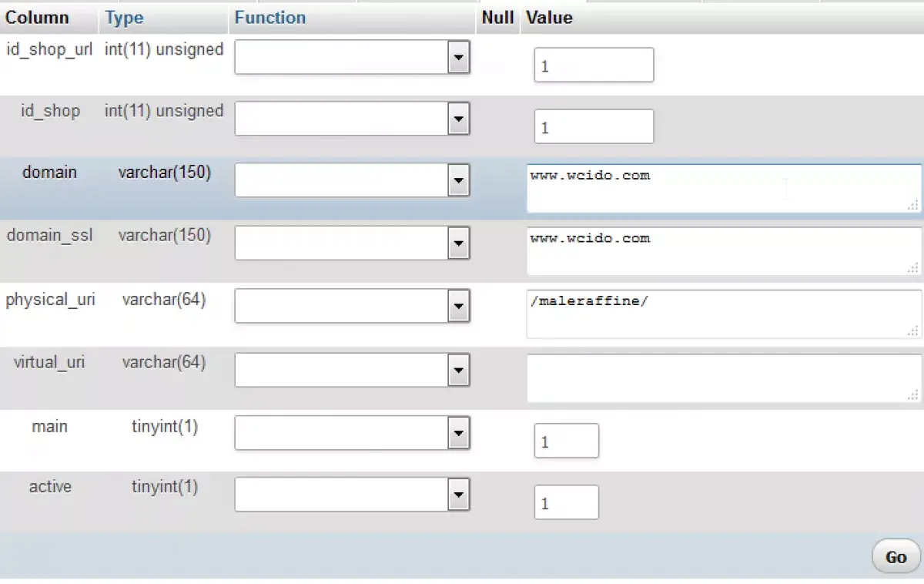Open the Function dropdown for active
The width and height of the screenshot is (924, 584).
(352, 495)
